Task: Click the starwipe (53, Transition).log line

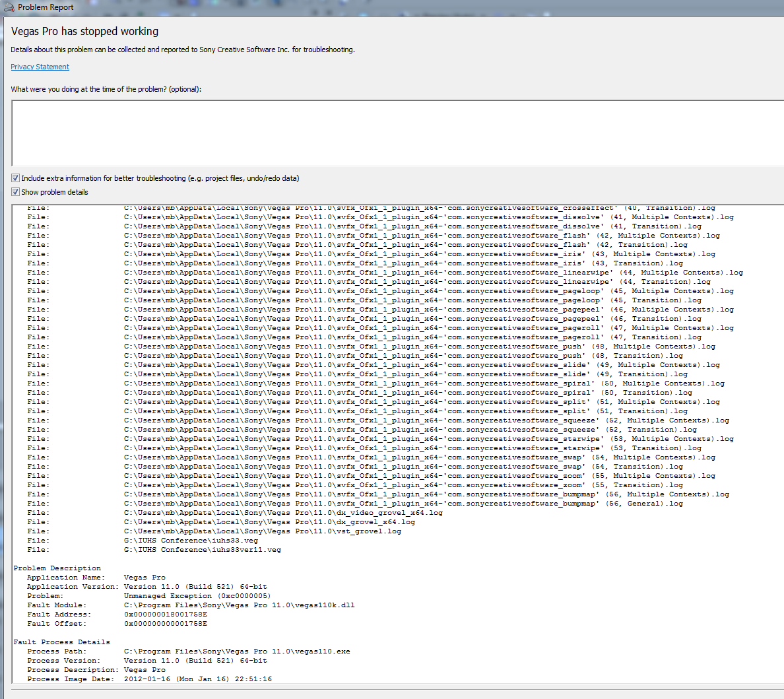Action: [364, 448]
